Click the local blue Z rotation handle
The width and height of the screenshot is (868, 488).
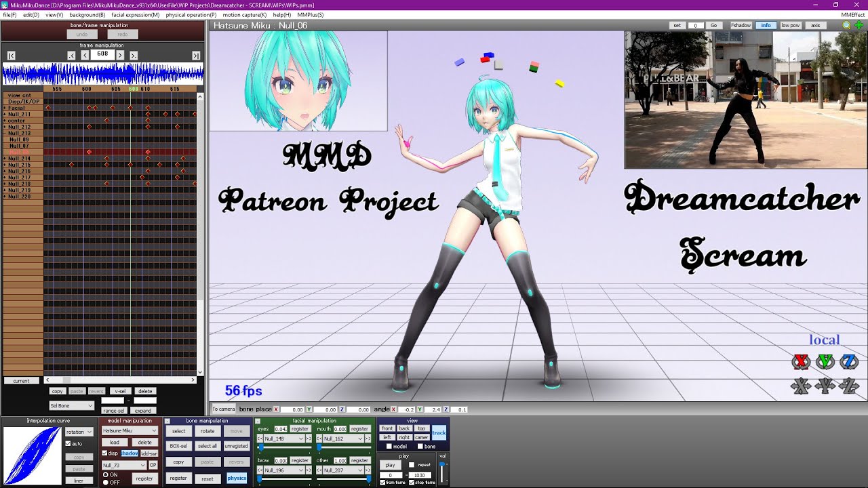[849, 362]
